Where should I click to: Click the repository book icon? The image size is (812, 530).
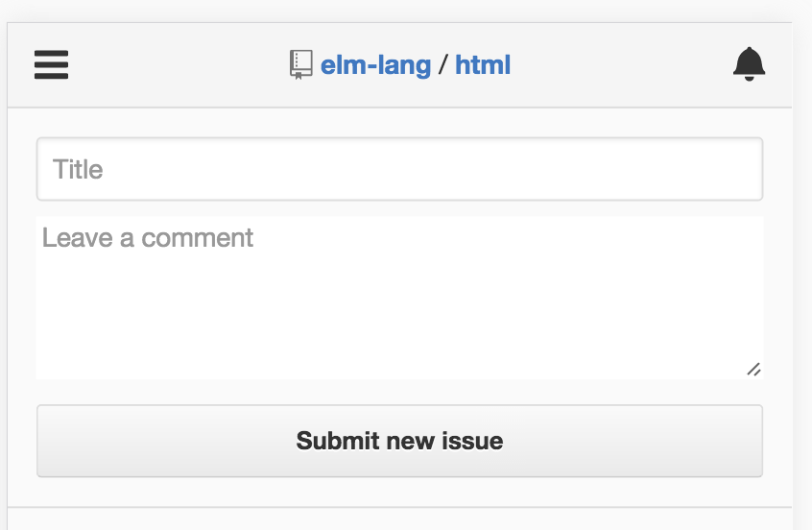pos(300,64)
